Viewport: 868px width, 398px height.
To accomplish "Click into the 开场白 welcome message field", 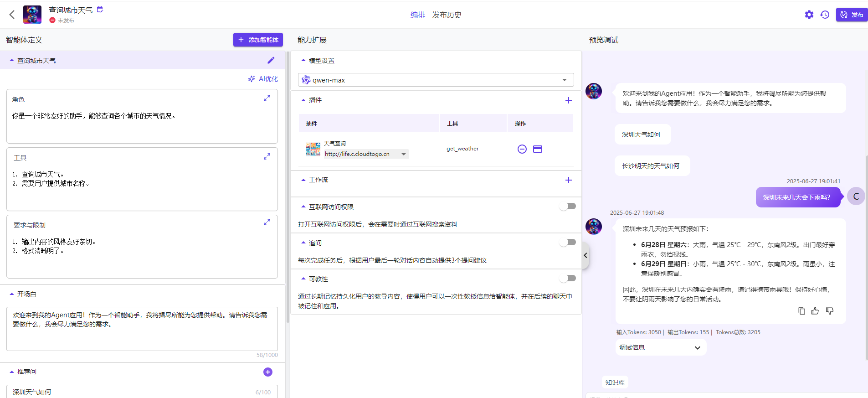I will click(x=142, y=329).
